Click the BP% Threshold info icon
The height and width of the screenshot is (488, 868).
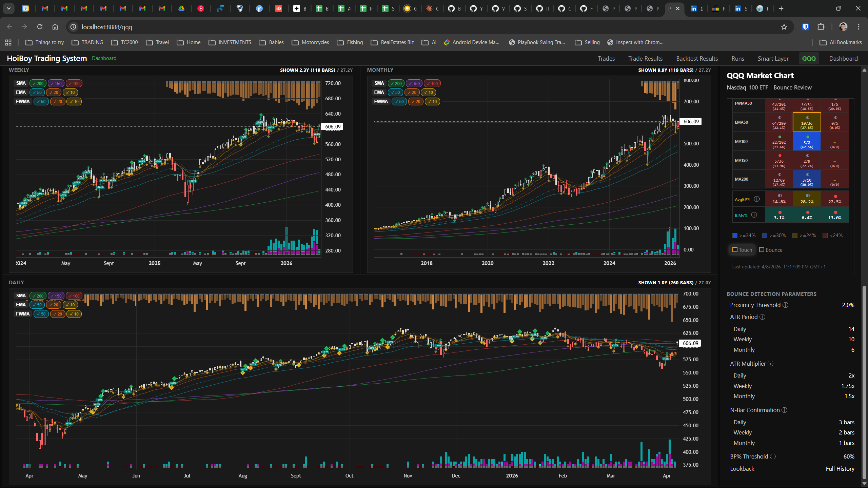(773, 456)
